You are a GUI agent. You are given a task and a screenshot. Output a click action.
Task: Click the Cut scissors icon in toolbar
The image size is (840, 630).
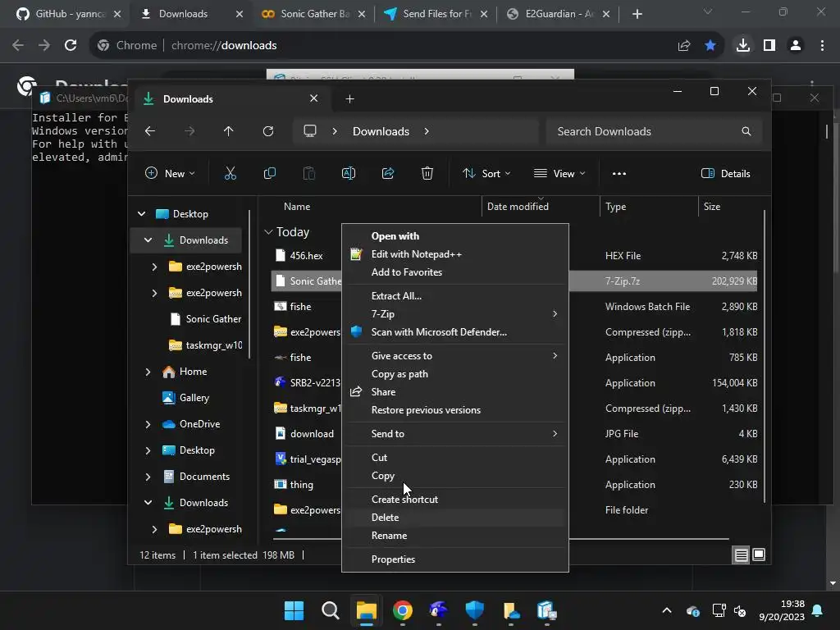tap(230, 173)
